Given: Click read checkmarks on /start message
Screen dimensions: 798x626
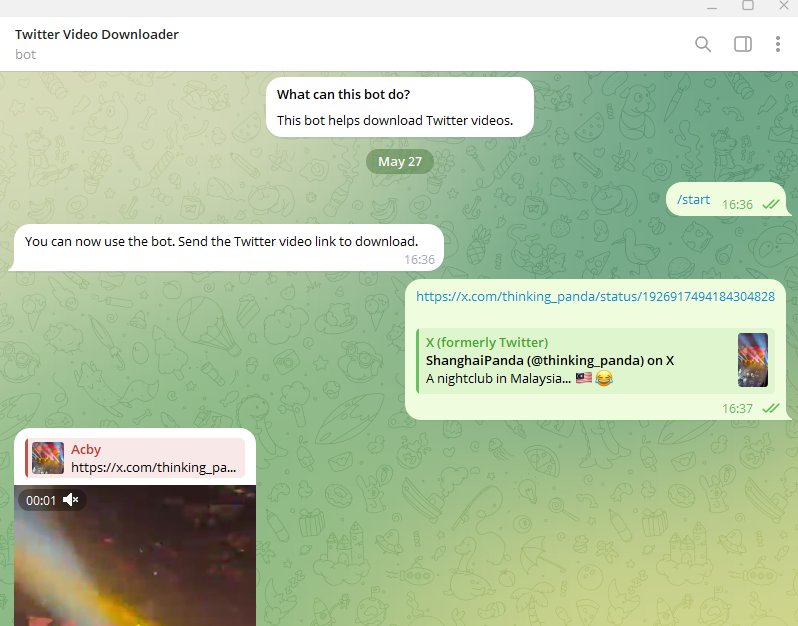Looking at the screenshot, I should click(771, 205).
